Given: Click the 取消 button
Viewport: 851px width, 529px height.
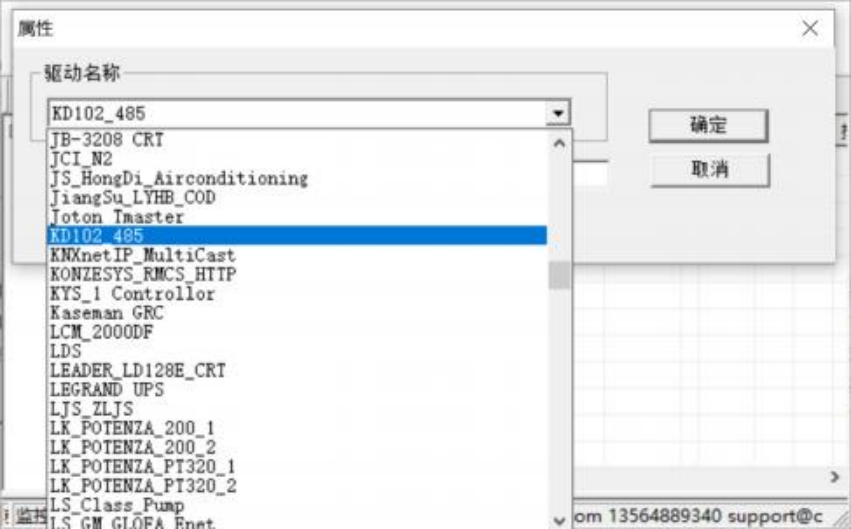Looking at the screenshot, I should tap(710, 170).
